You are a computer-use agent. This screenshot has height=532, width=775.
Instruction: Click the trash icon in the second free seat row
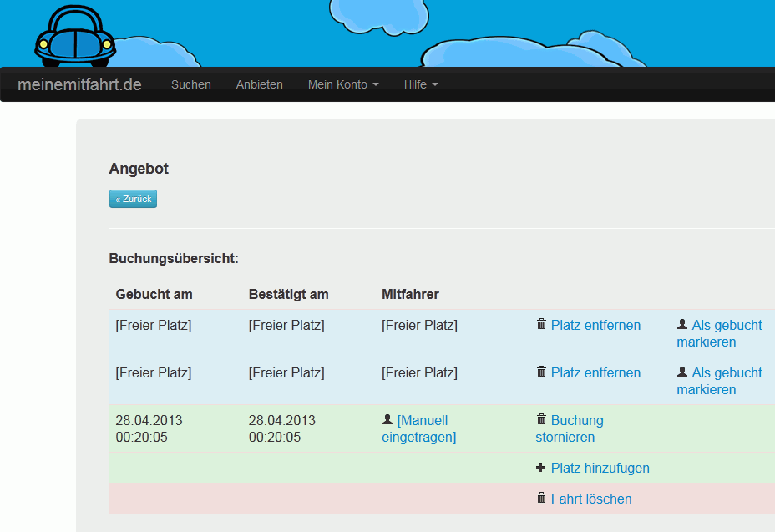[x=541, y=372]
